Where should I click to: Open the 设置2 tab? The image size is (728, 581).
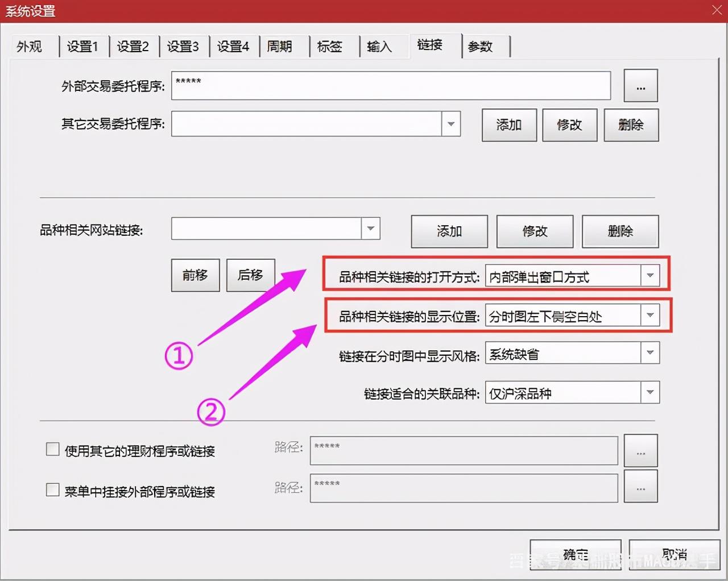pyautogui.click(x=134, y=47)
